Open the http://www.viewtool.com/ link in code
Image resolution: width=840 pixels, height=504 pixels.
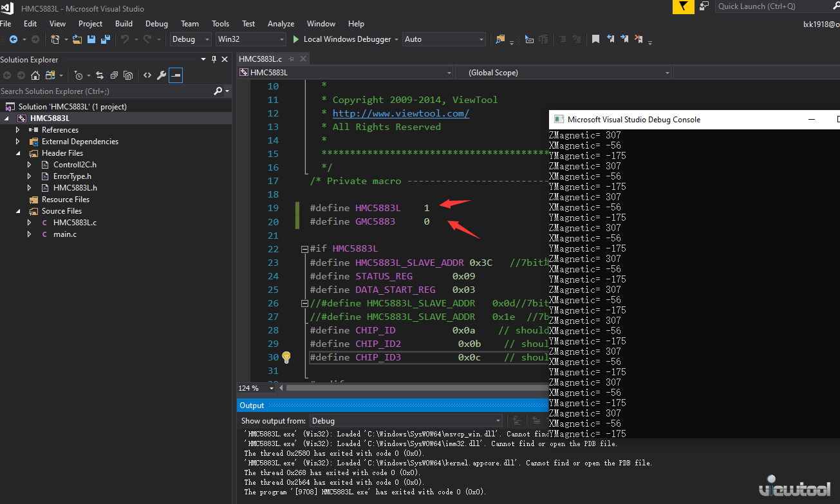(x=401, y=113)
